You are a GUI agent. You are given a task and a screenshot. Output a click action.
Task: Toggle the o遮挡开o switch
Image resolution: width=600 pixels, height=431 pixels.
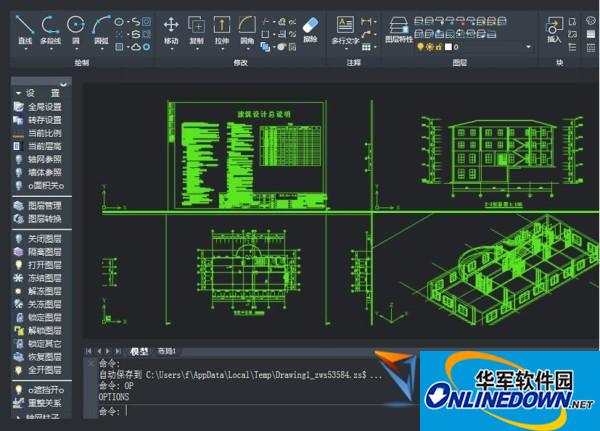[x=39, y=390]
